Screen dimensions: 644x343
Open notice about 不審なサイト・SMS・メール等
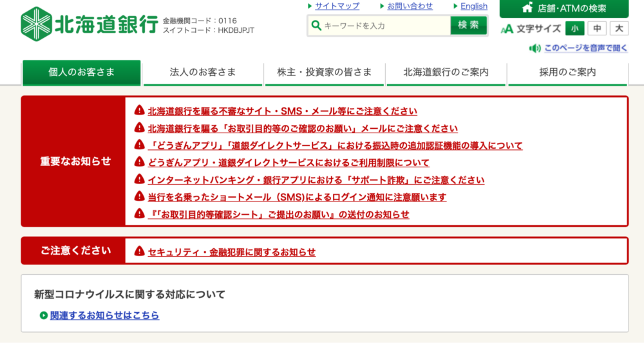click(283, 111)
